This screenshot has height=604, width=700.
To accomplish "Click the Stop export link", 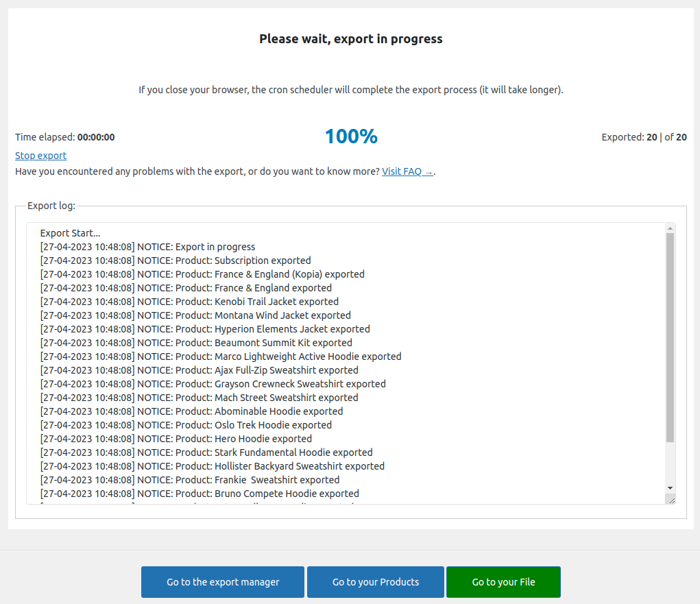I will (x=40, y=156).
